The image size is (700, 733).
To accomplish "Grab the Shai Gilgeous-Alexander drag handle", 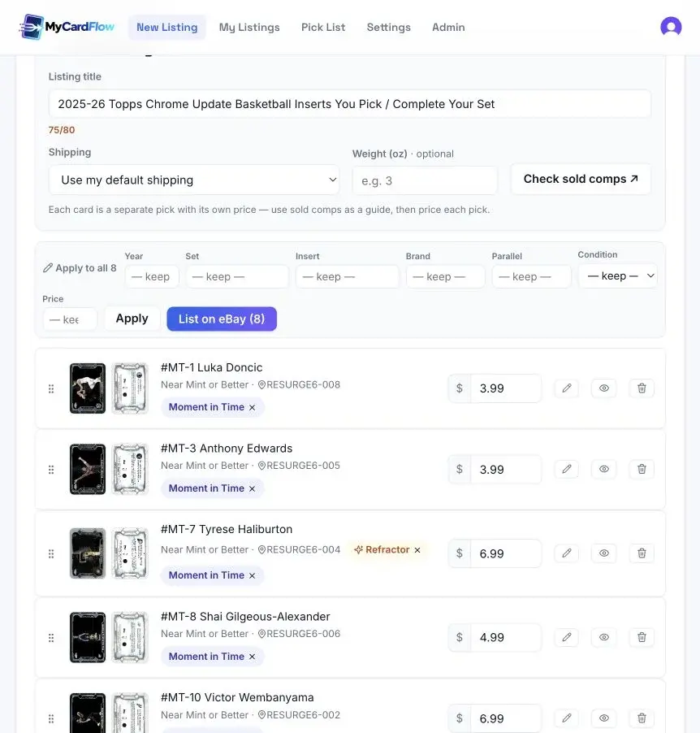I will [51, 638].
